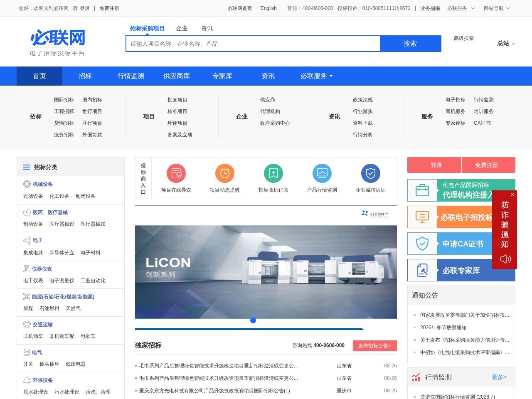532x399 pixels.
Task: Open CA证书 service link
Action: click(482, 123)
